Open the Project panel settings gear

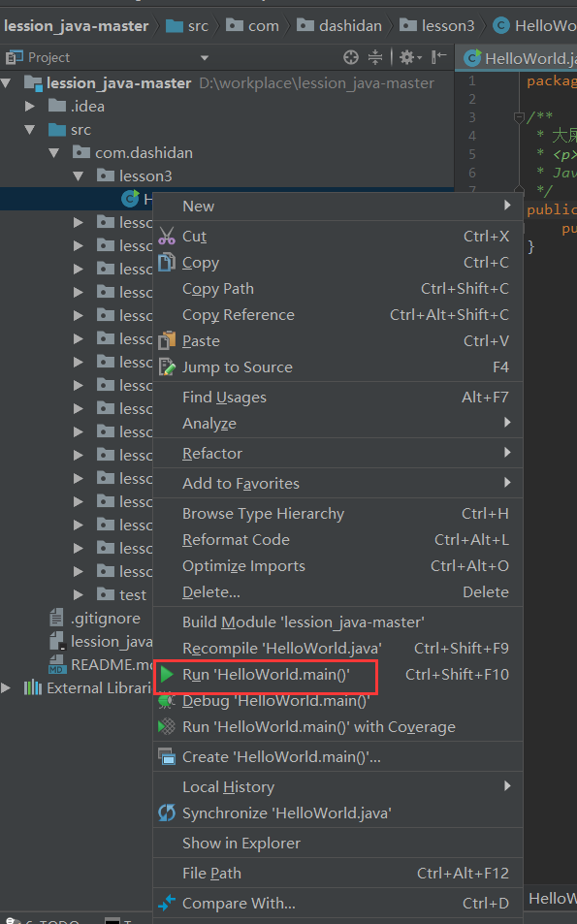click(410, 57)
